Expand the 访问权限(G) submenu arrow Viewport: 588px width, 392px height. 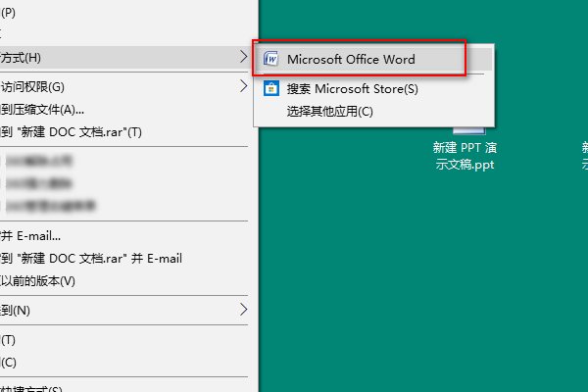point(244,86)
